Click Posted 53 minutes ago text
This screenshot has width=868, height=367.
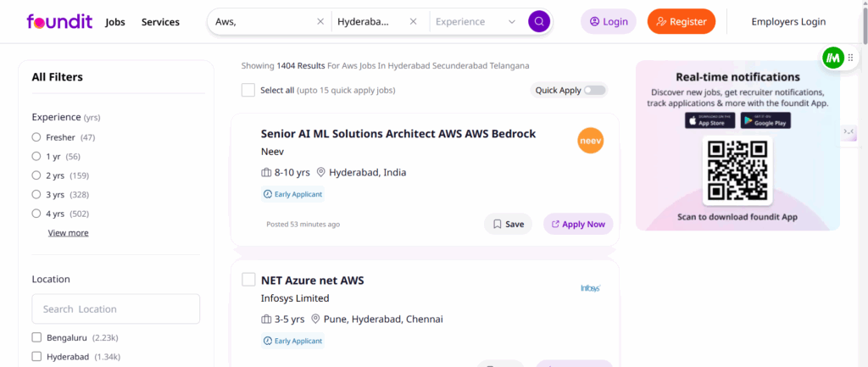pos(303,225)
